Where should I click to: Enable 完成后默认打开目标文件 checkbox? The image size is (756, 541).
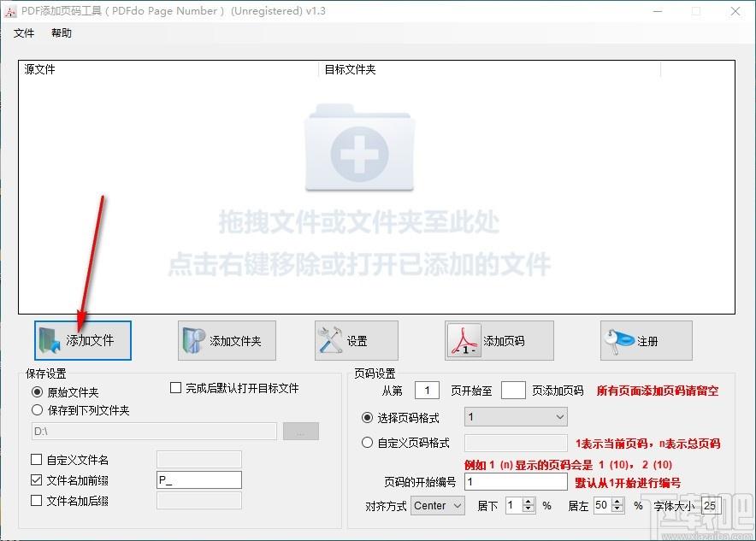click(176, 388)
